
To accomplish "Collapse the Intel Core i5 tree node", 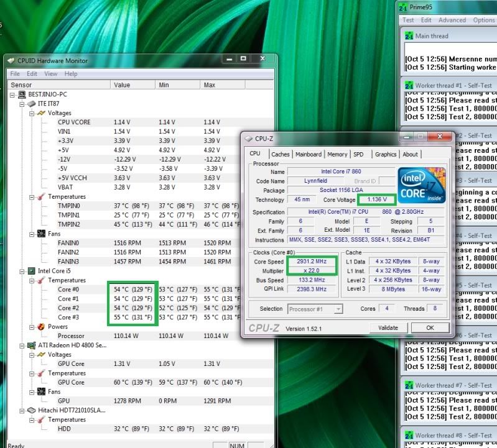I will pos(22,271).
